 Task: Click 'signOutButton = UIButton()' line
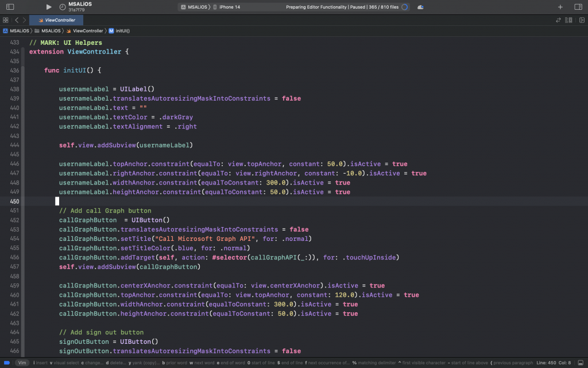[109, 342]
